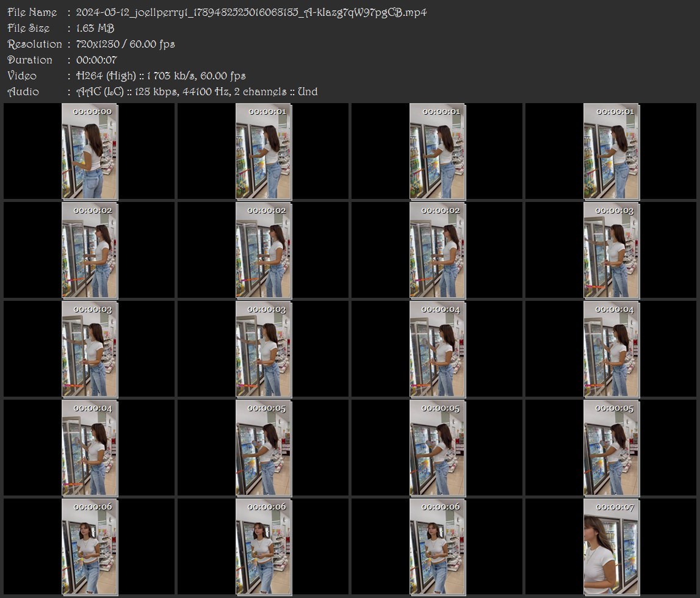
Task: Select the second thumbnail stamped 00:00:02
Action: pyautogui.click(x=264, y=250)
